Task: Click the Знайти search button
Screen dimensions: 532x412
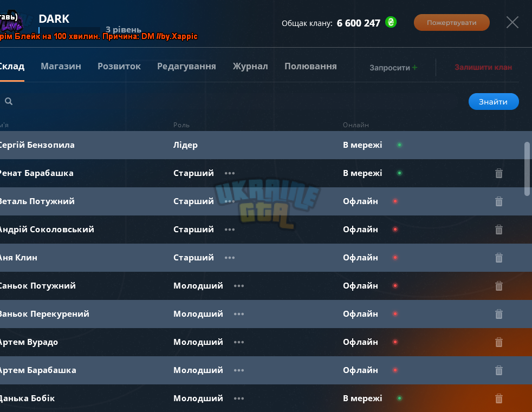Action: point(494,102)
